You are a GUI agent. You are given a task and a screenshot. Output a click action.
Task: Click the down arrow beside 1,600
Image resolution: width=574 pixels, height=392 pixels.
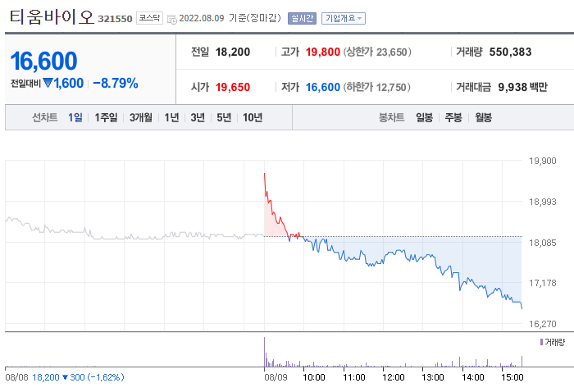click(x=48, y=83)
